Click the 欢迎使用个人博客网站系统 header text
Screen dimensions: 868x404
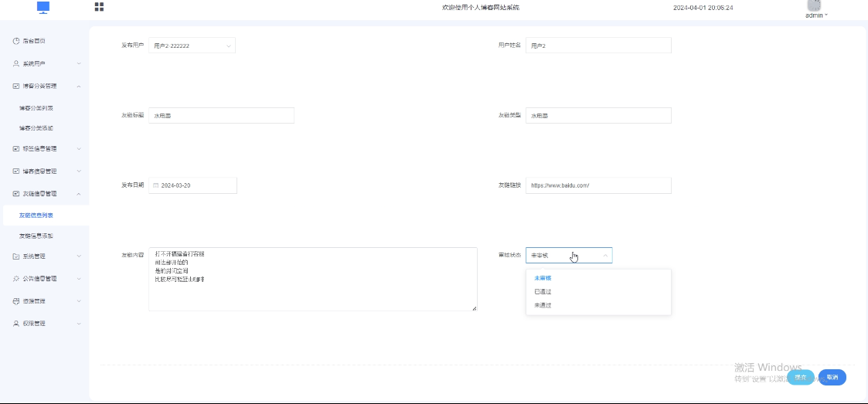click(481, 8)
